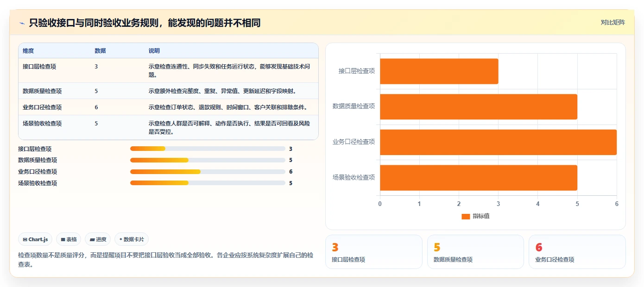Viewport: 644px width, 287px height.
Task: Click the 业务口径检查项 table row name
Action: (42, 107)
